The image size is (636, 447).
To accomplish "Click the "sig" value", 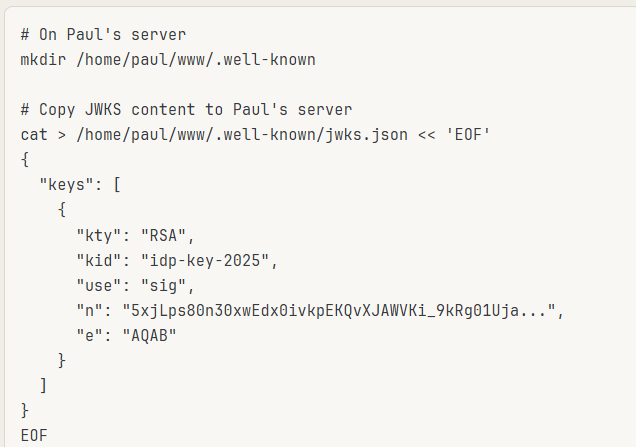I will 161,285.
